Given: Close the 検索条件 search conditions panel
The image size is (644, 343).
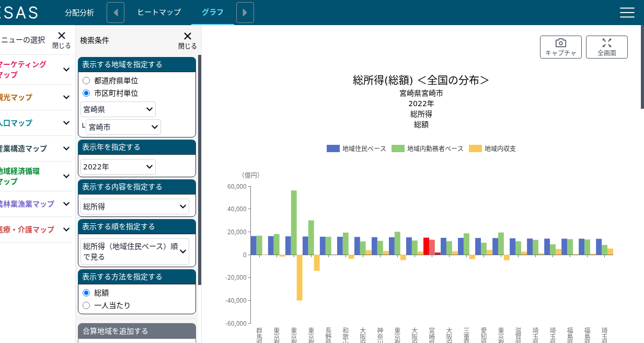Looking at the screenshot, I should point(188,40).
